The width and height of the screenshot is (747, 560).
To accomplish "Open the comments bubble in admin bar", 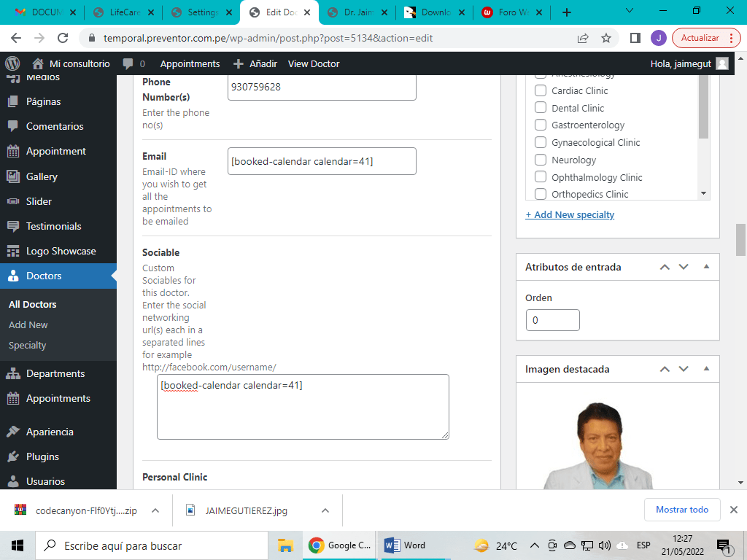I will (128, 64).
